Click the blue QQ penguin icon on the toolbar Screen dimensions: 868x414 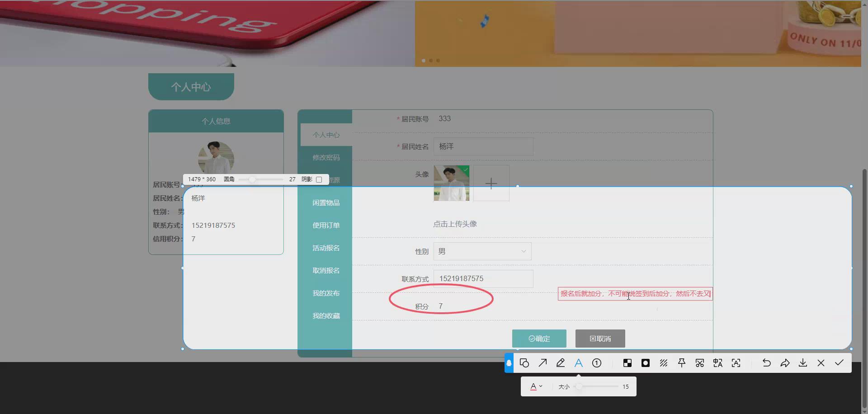[509, 363]
